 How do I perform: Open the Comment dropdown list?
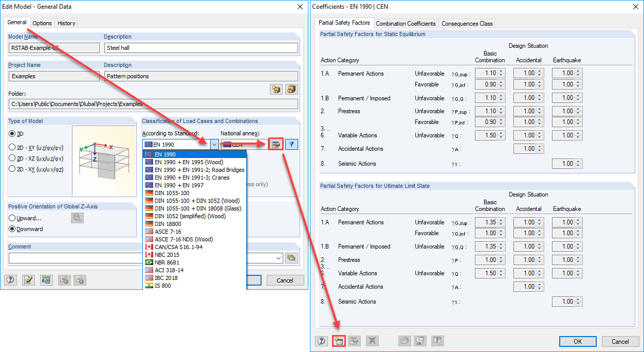coord(278,258)
